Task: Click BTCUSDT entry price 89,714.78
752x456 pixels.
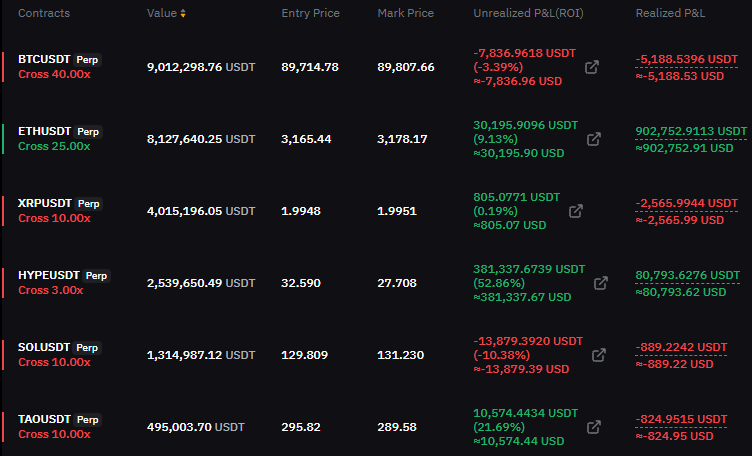Action: click(x=310, y=67)
